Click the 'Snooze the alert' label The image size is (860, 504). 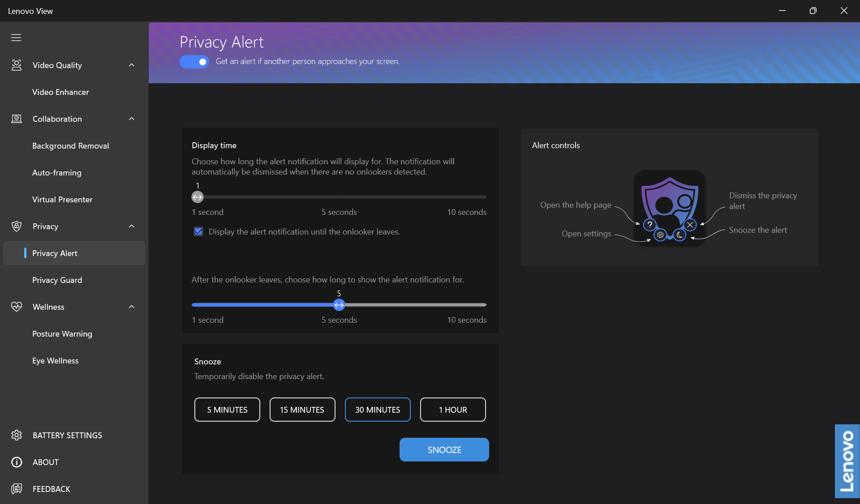[x=758, y=230]
